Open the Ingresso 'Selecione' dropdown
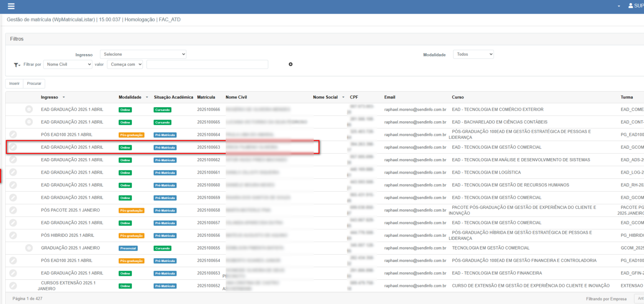The image size is (644, 304). coord(143,54)
